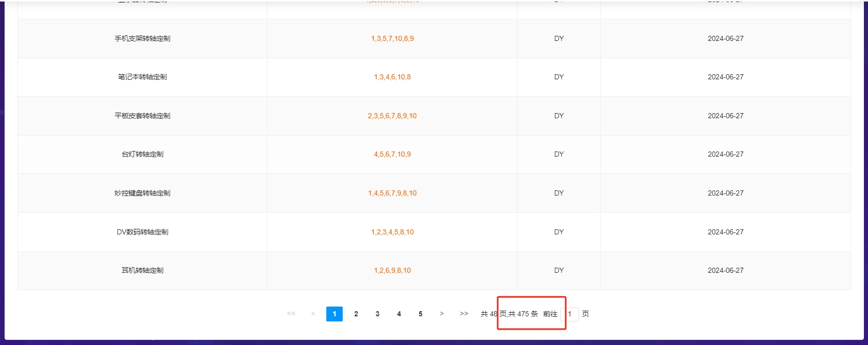Open page 4 of the results
Viewport: 868px width, 345px height.
click(399, 314)
